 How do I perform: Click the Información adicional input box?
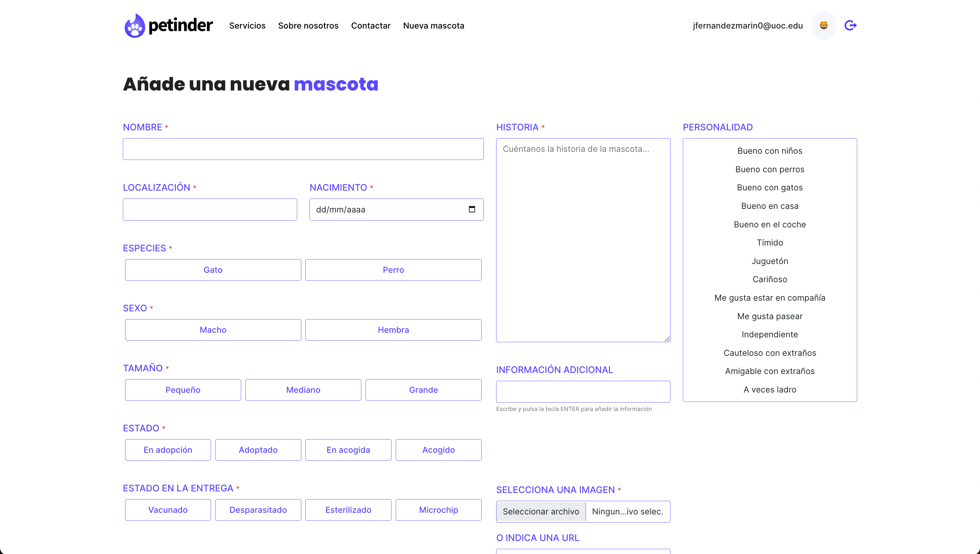coord(583,391)
